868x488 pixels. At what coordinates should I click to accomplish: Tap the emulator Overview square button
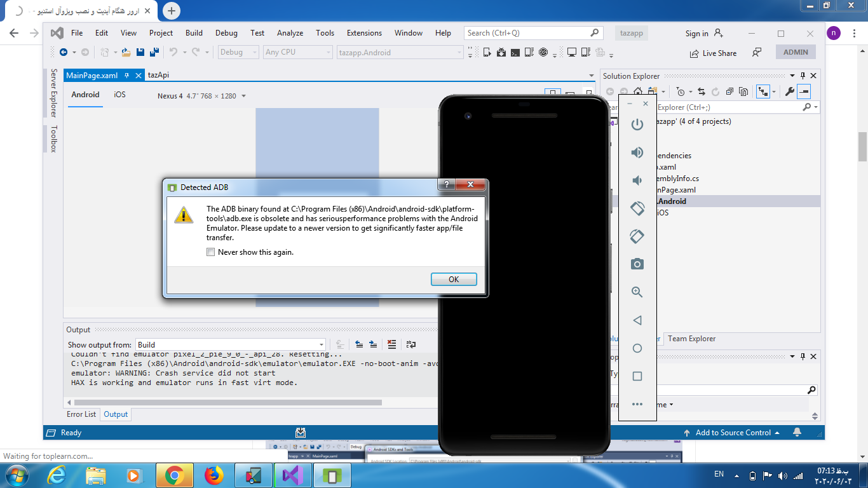[637, 376]
